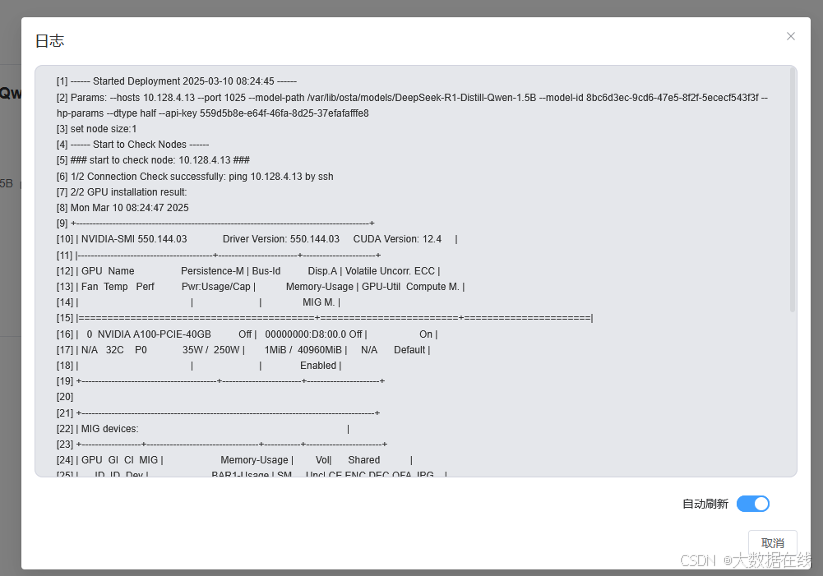
Task: Select line 6 Connection Check successfully
Action: click(195, 177)
